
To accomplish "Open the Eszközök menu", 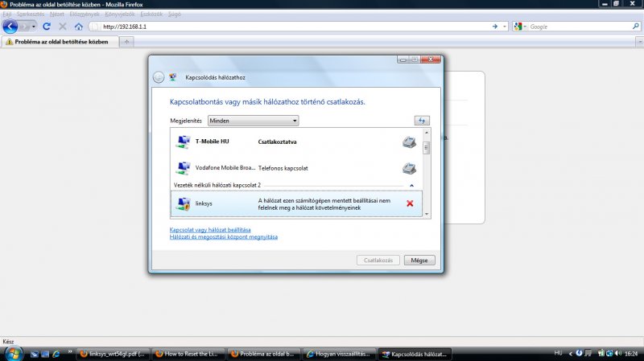I will click(151, 14).
